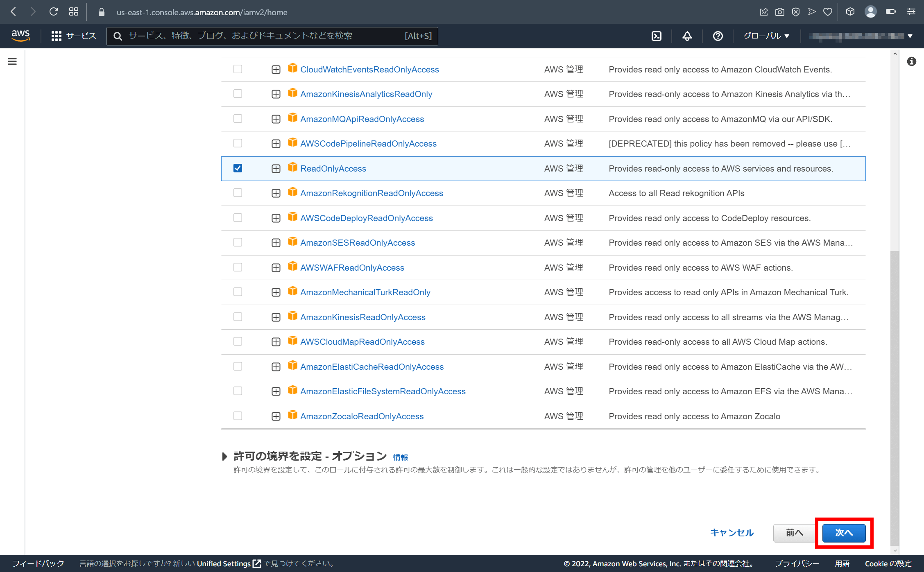
Task: Click the 次へ button
Action: [x=844, y=533]
